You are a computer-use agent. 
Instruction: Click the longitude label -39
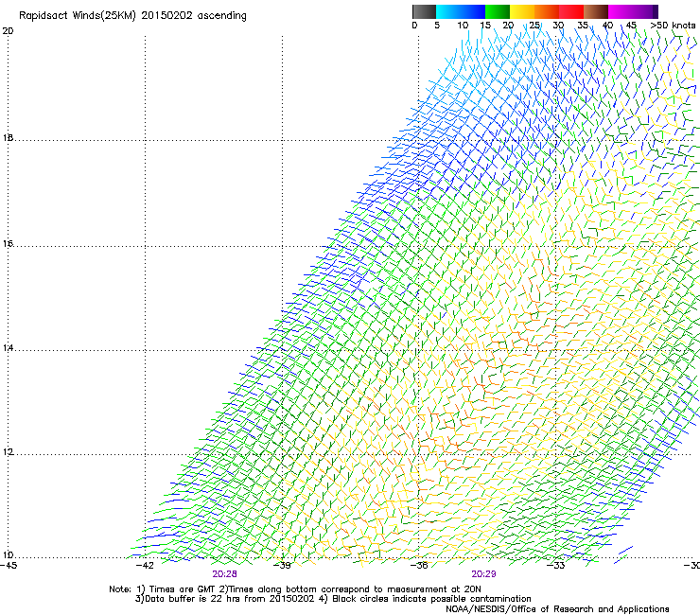pyautogui.click(x=282, y=566)
